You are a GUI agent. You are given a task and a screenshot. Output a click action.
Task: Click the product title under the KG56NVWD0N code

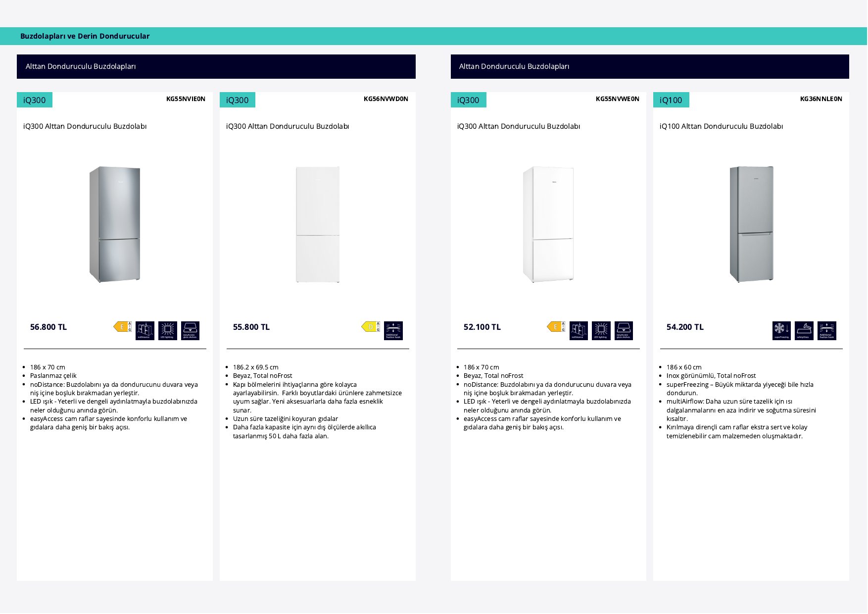coord(288,126)
